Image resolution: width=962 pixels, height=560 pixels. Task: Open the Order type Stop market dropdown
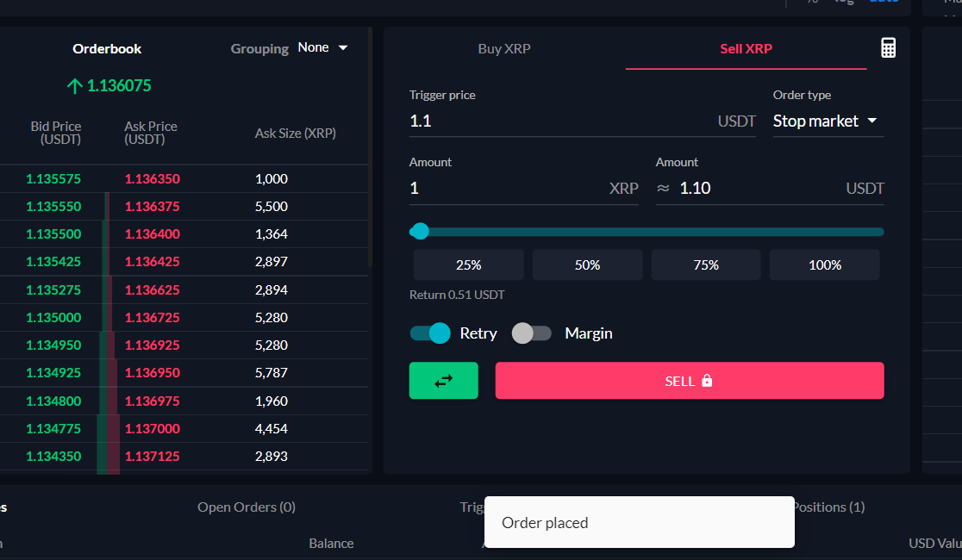coord(826,121)
